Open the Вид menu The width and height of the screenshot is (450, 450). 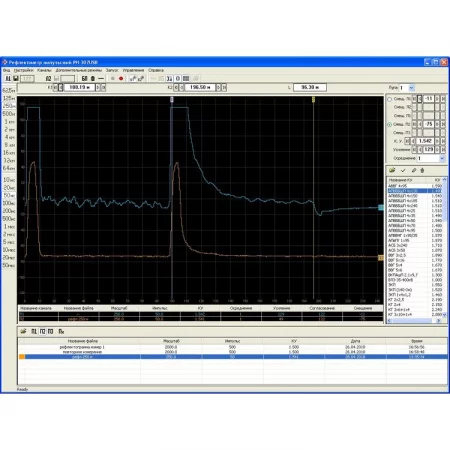[x=6, y=70]
